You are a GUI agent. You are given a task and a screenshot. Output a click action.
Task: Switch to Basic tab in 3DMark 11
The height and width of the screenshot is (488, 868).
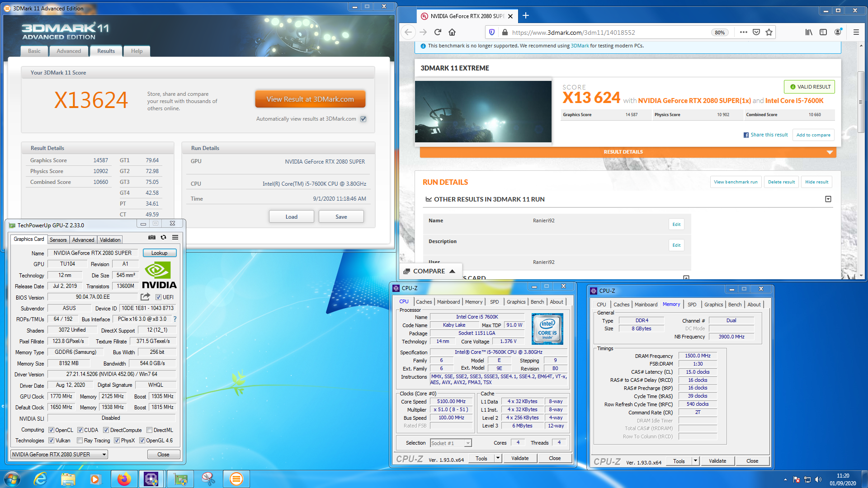click(34, 51)
